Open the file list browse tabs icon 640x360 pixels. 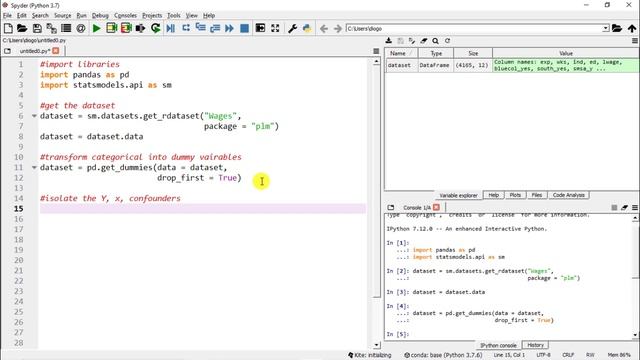pyautogui.click(x=66, y=28)
